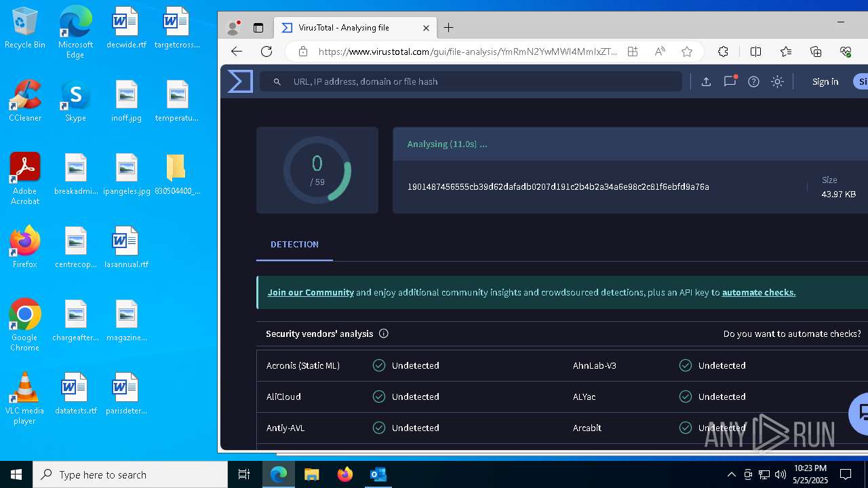This screenshot has width=868, height=488.
Task: Click the file hash text
Action: [558, 186]
